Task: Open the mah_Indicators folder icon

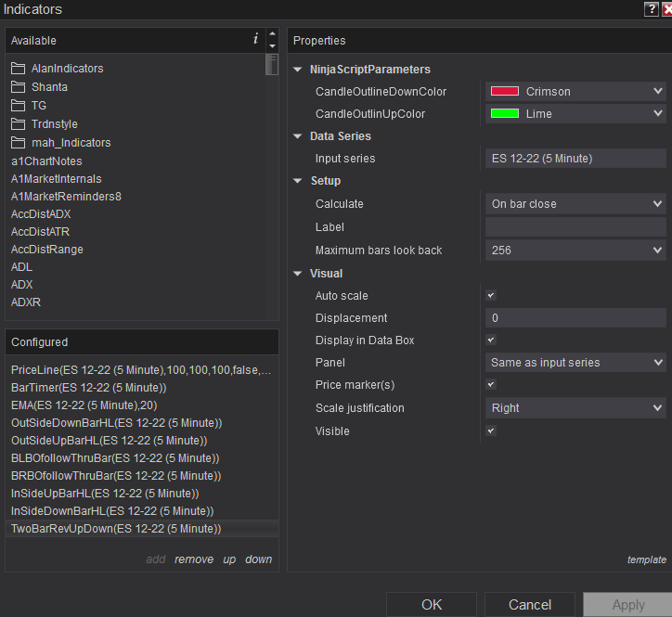Action: tap(18, 142)
